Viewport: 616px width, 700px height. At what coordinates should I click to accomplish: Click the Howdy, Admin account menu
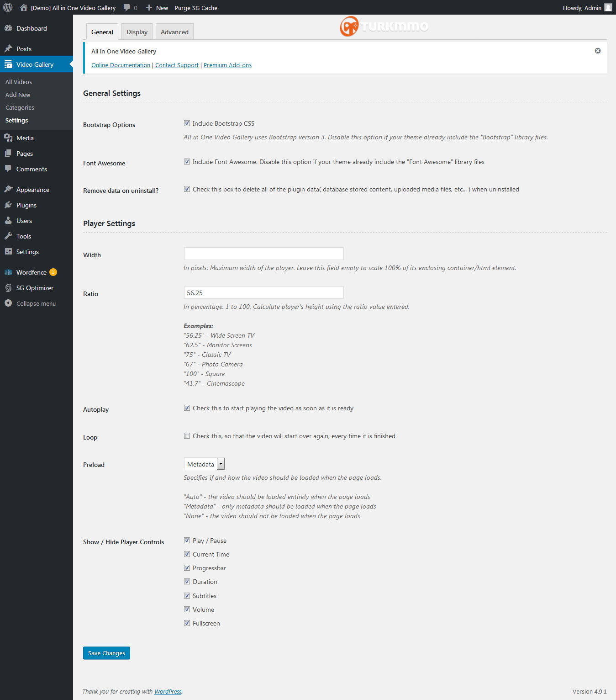587,8
